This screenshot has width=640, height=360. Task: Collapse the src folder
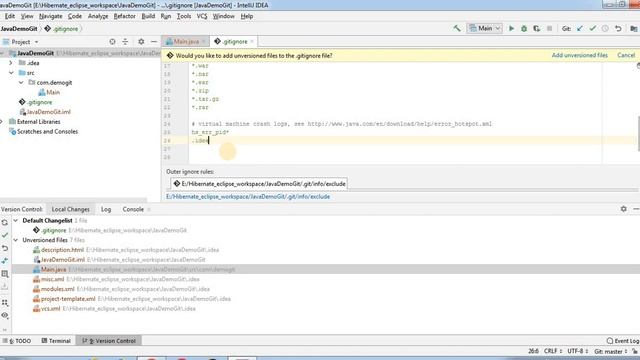(11, 73)
